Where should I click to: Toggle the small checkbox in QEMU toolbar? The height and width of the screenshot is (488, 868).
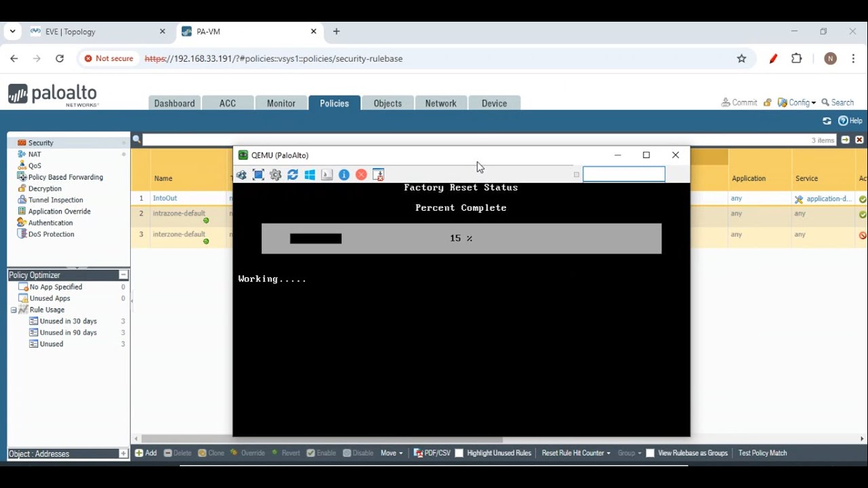coord(576,175)
